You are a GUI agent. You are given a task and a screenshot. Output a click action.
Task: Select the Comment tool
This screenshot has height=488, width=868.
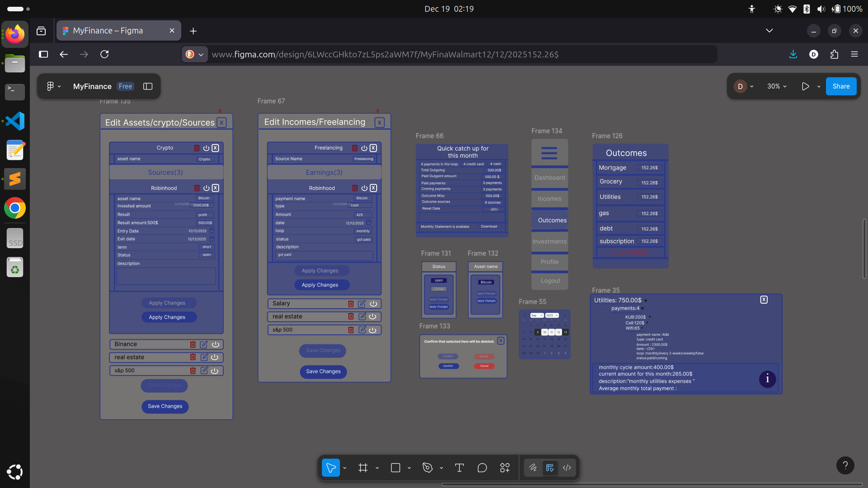(x=482, y=468)
